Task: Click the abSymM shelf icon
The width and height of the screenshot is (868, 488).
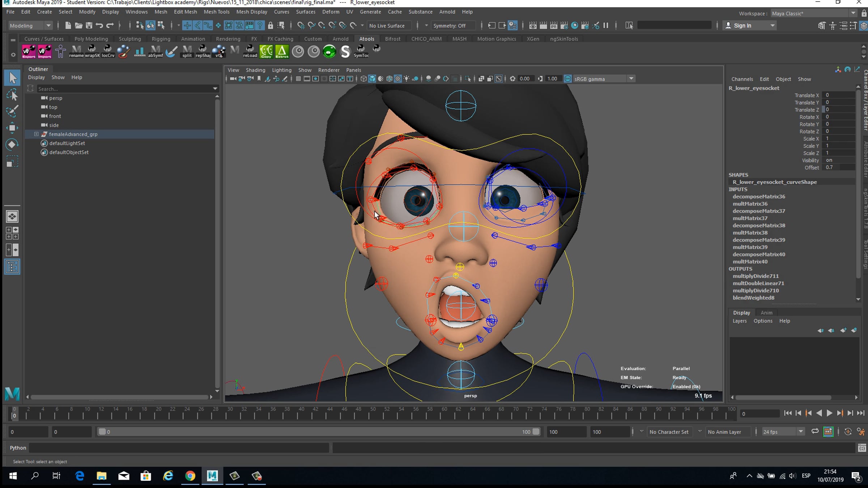Action: coord(156,51)
